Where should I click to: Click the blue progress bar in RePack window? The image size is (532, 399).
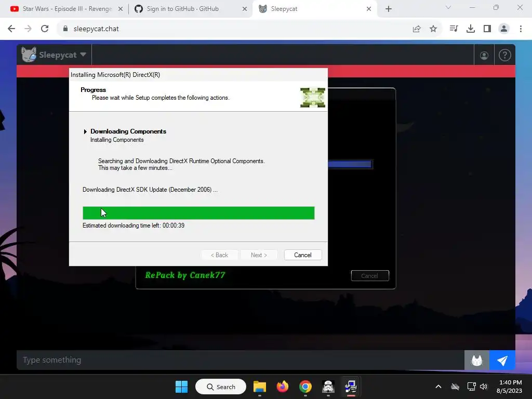(x=350, y=165)
